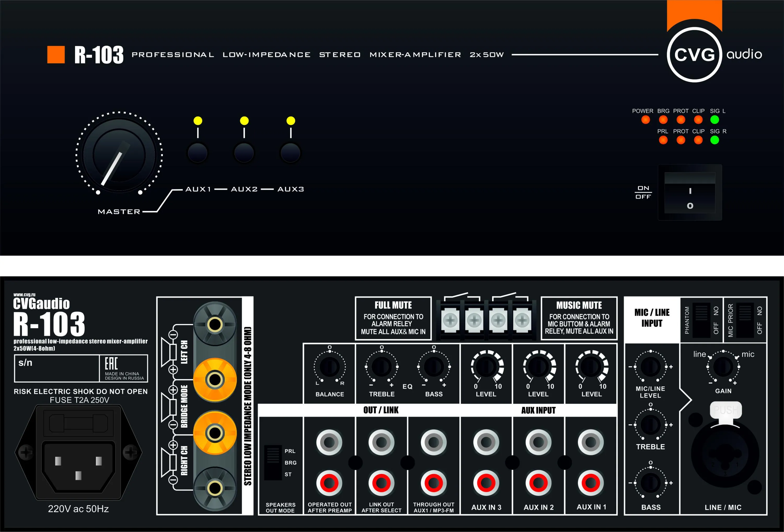
Task: Click the orange POWER indicator LED
Action: (645, 120)
